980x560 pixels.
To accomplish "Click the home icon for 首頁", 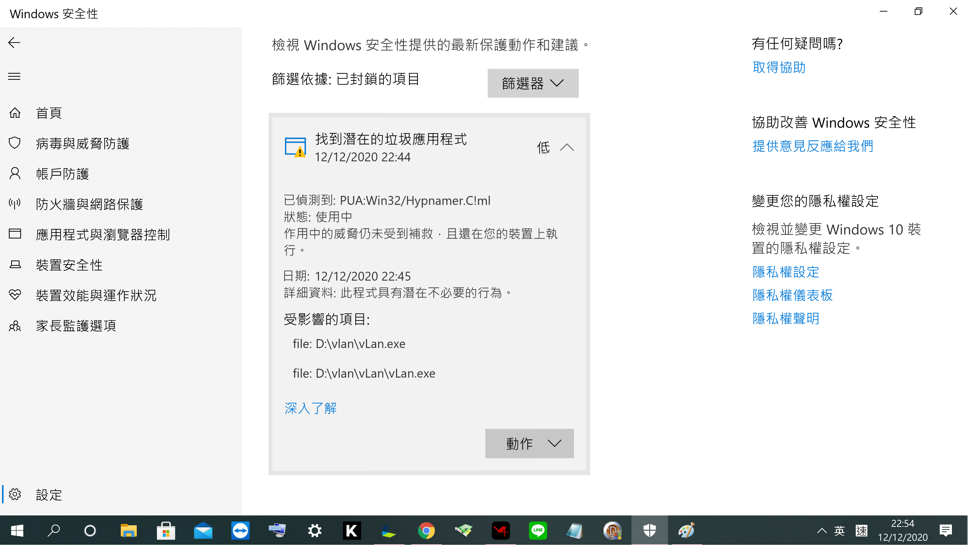I will pyautogui.click(x=15, y=113).
